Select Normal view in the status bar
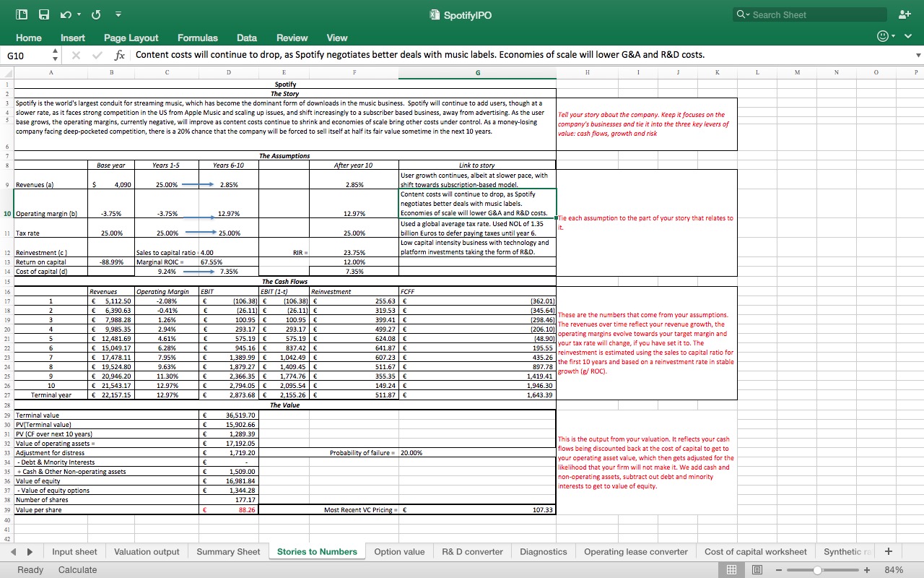Image resolution: width=924 pixels, height=578 pixels. tap(731, 570)
